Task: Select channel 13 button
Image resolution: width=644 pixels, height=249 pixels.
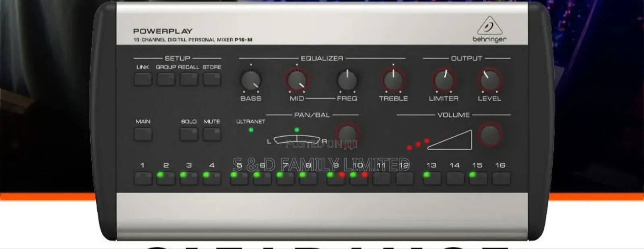Action: pyautogui.click(x=432, y=178)
